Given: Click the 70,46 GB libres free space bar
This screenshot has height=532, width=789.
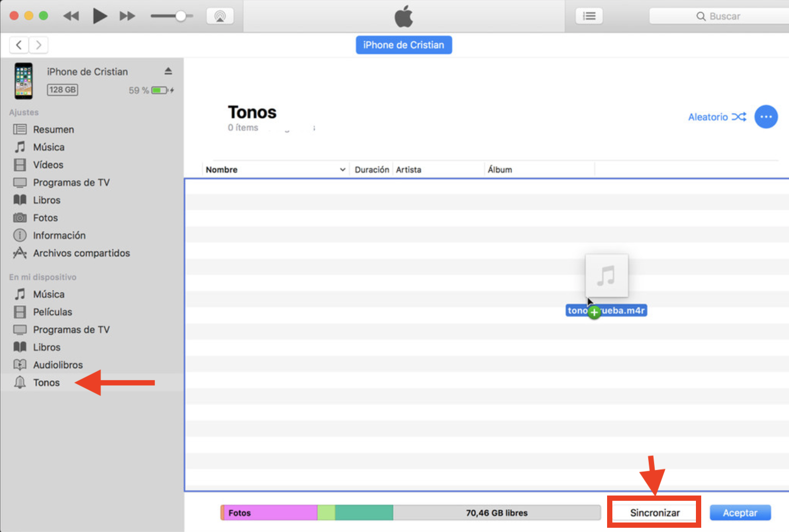Looking at the screenshot, I should click(497, 513).
